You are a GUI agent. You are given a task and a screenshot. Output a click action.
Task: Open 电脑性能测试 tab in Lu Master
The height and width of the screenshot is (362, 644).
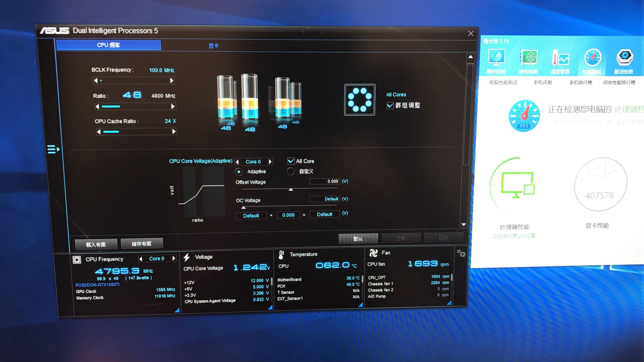pos(503,82)
